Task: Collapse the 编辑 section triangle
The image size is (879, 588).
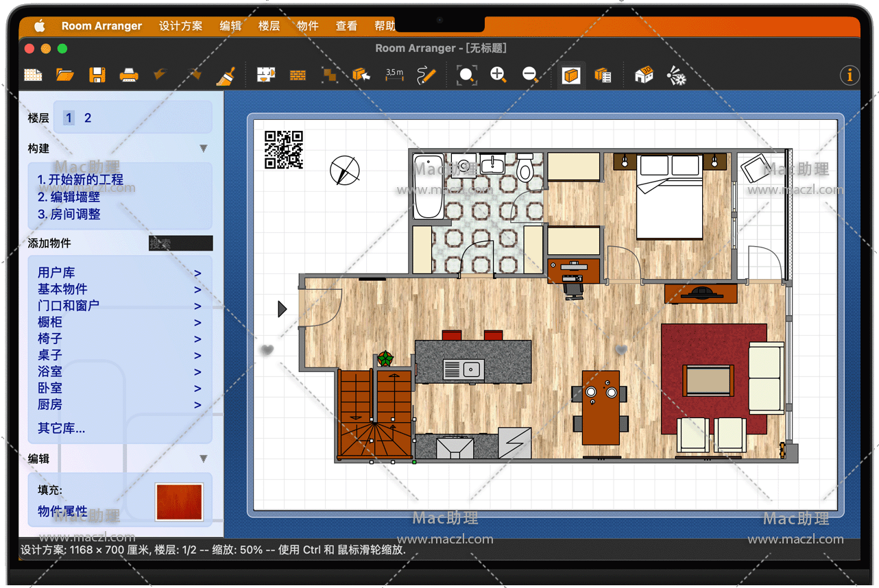Action: point(203,459)
